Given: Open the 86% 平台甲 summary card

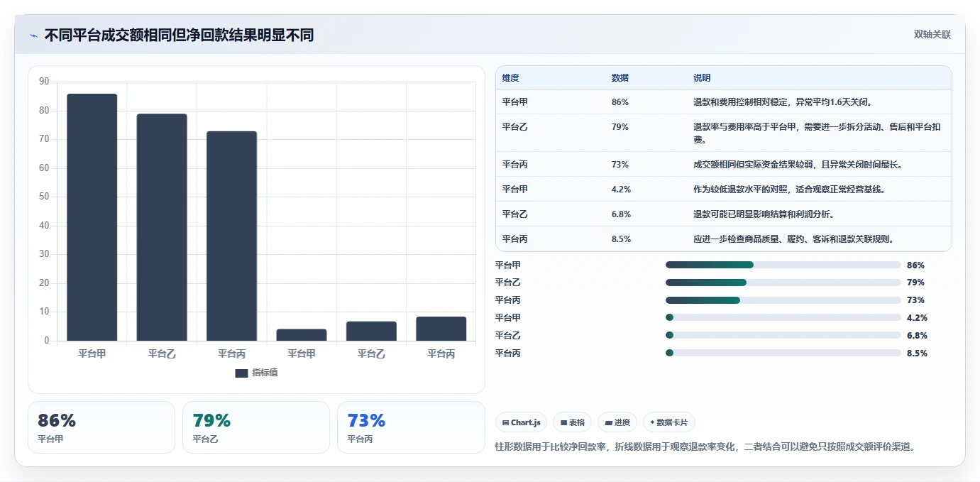Looking at the screenshot, I should [x=101, y=427].
